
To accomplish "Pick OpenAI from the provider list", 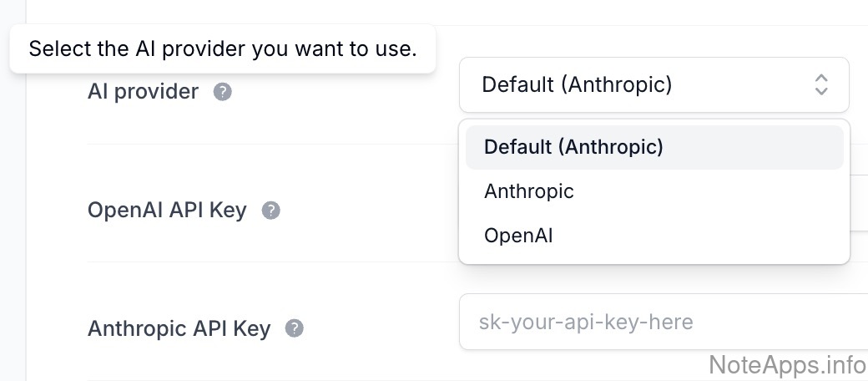I will [x=518, y=236].
